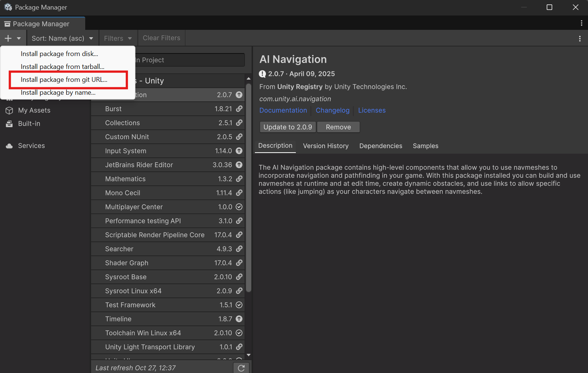Open the Dependencies tab
This screenshot has width=588, height=373.
tap(381, 146)
